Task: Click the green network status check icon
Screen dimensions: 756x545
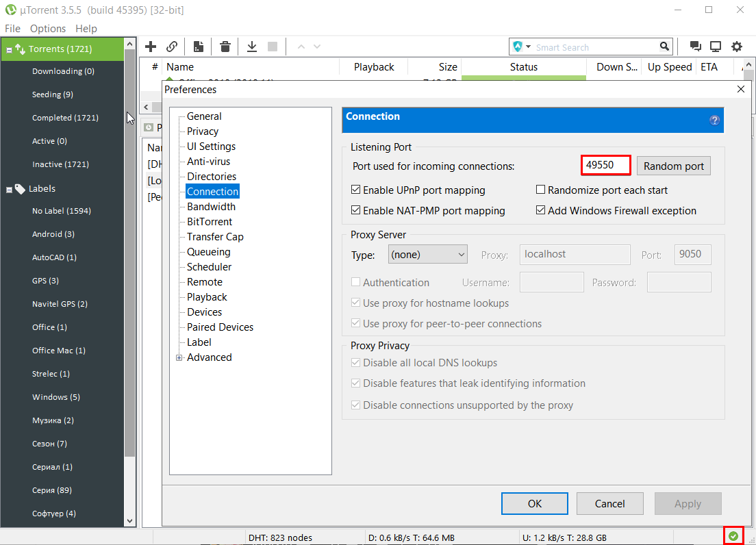Action: (733, 536)
